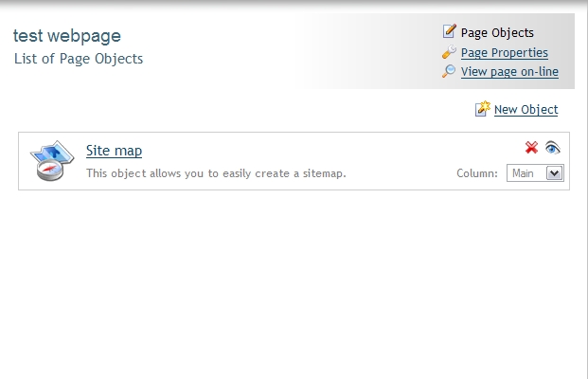
Task: Toggle Site map visibility with eye icon
Action: pyautogui.click(x=552, y=148)
